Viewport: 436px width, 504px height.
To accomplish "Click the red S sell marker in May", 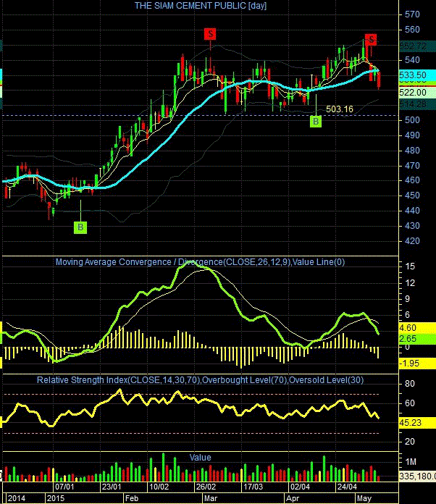I will pos(371,40).
